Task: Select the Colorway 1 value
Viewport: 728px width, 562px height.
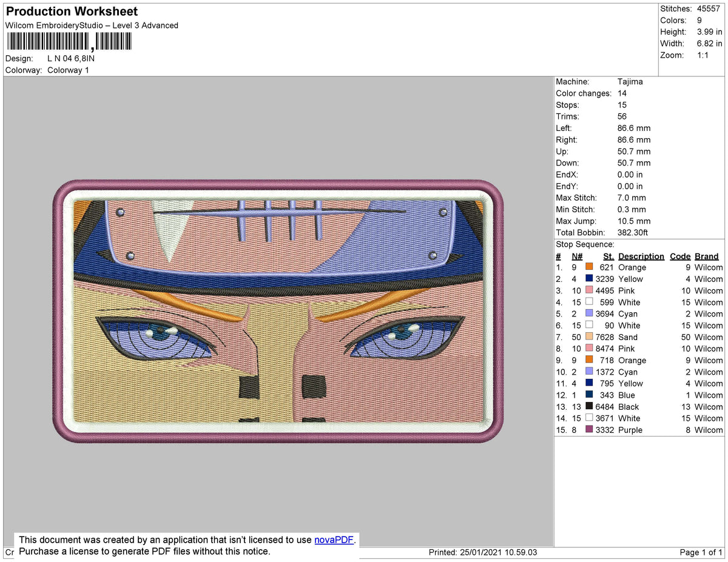Action: 68,70
